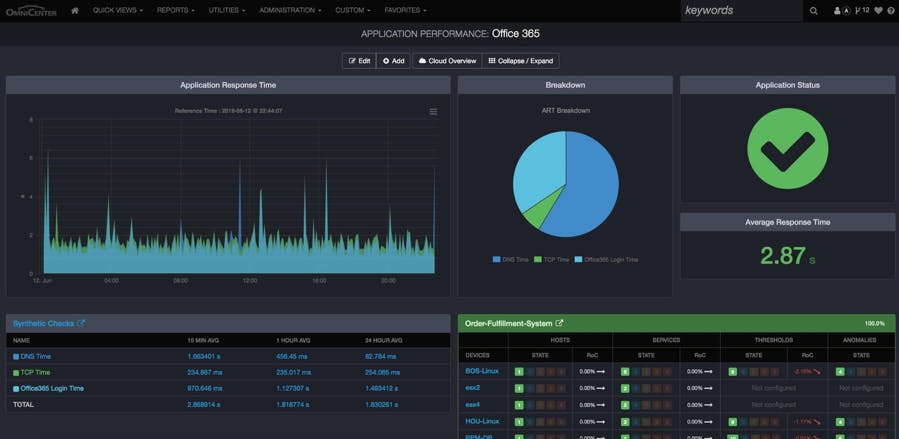This screenshot has height=439, width=899.
Task: Click green host state badge for esx4
Action: pos(519,405)
